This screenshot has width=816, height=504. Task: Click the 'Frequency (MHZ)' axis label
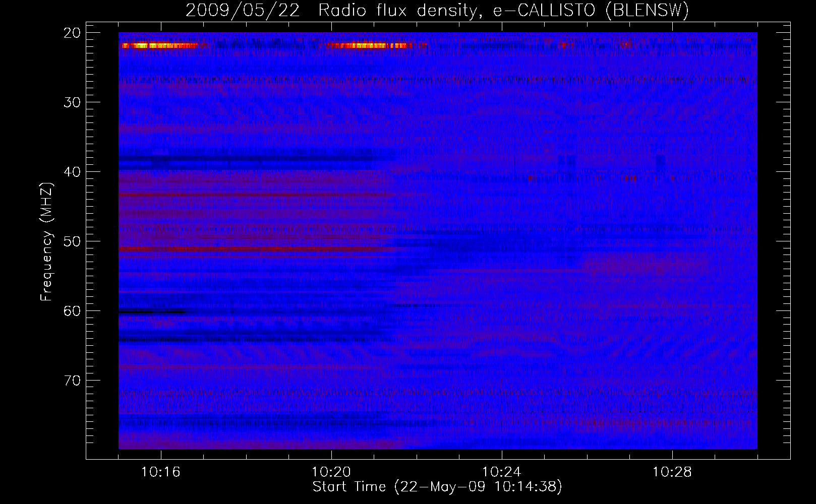46,242
